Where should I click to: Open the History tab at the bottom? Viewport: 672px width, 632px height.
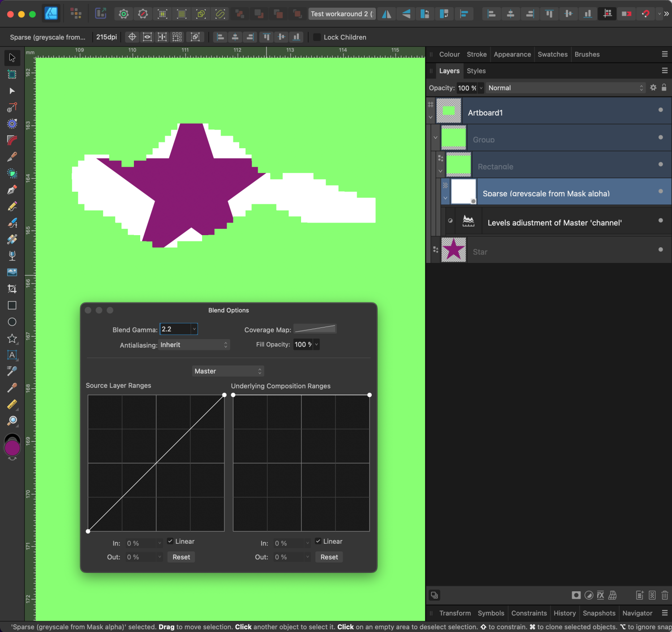[x=564, y=613]
